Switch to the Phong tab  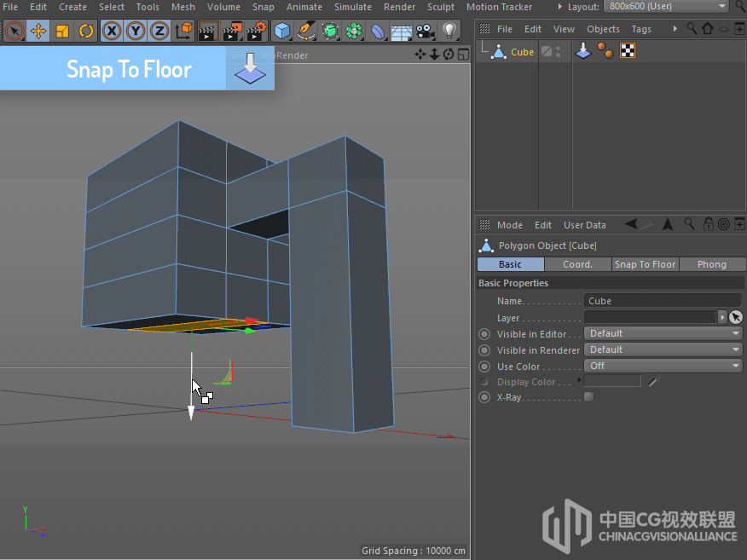[x=712, y=264]
